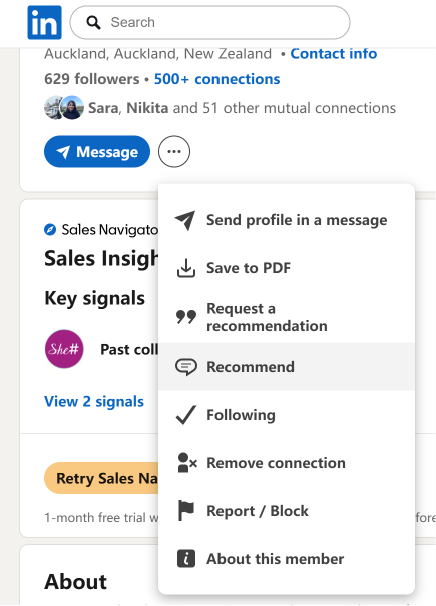The image size is (436, 606).
Task: Click the She# company logo
Action: click(x=64, y=349)
